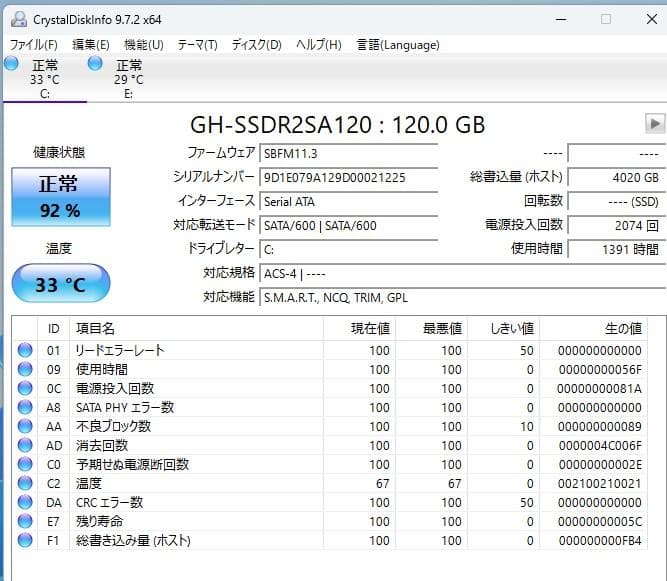Maximize the CrystalDiskInfo window

point(606,19)
